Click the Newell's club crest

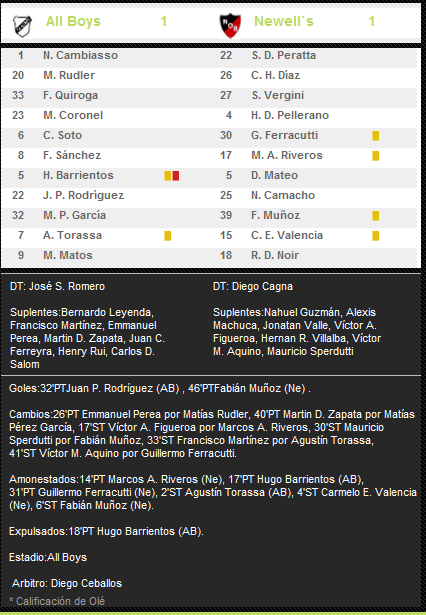(230, 25)
